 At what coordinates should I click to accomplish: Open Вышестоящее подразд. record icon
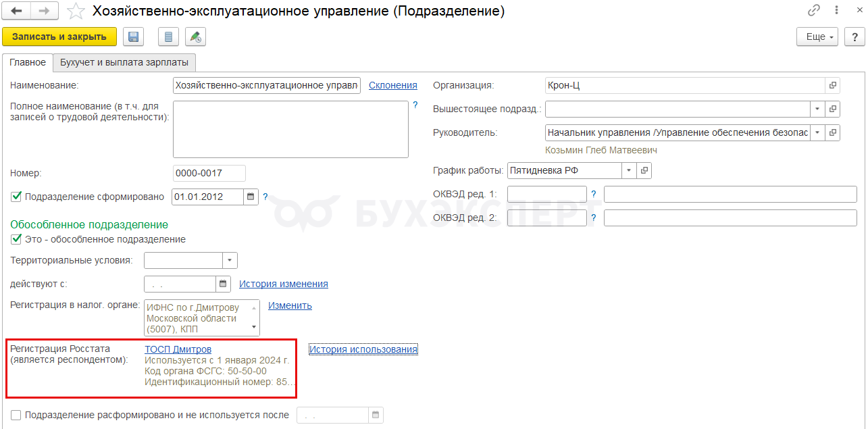click(x=833, y=109)
